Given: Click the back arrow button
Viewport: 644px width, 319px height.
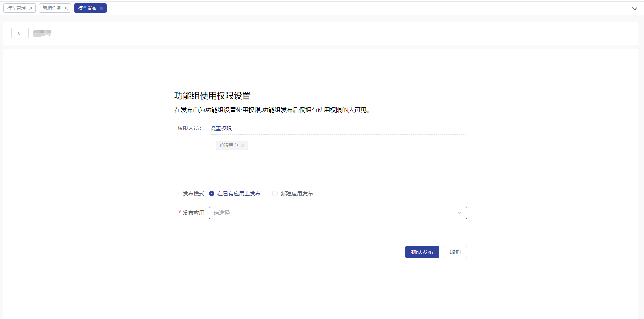Looking at the screenshot, I should click(20, 33).
